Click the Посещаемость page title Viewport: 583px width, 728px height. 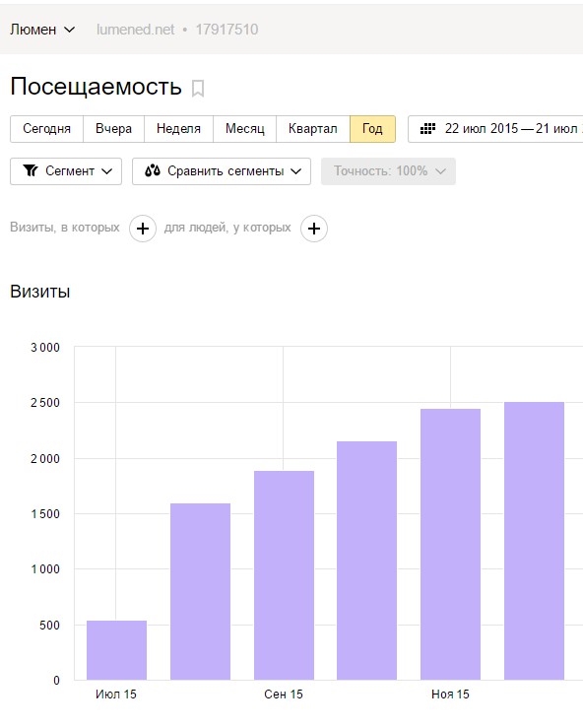click(96, 87)
